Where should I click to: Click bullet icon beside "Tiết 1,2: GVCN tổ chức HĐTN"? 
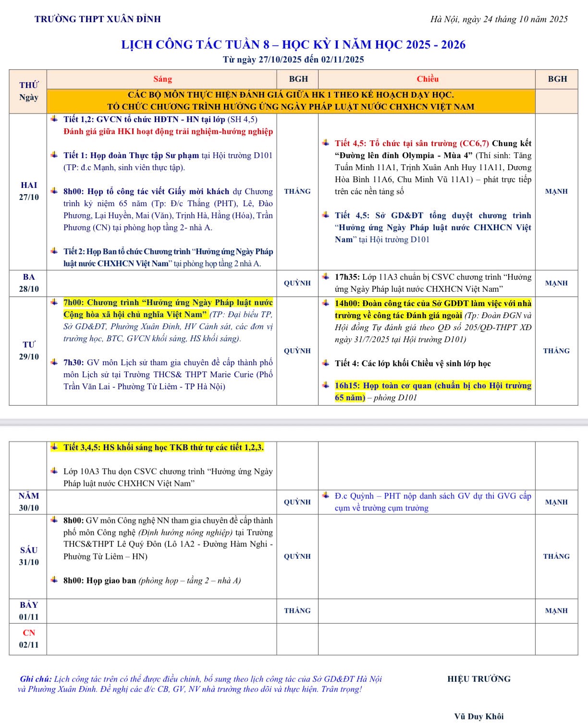point(54,119)
